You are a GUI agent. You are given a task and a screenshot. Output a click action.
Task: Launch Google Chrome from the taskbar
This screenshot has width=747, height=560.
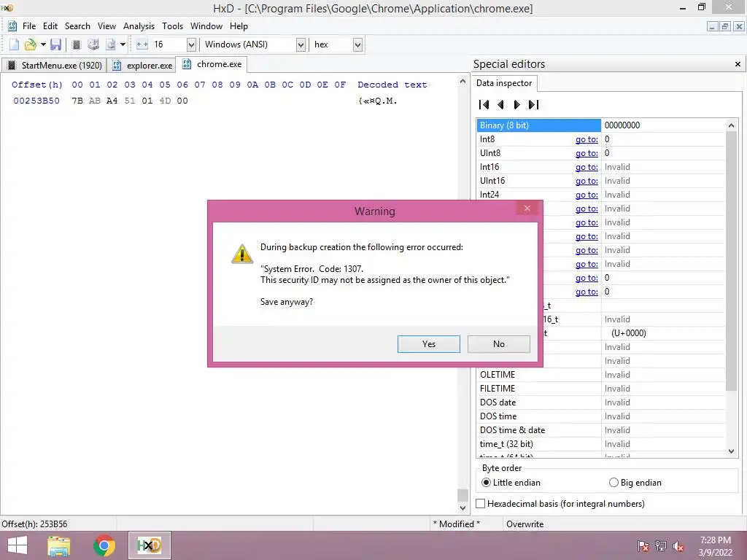click(104, 545)
